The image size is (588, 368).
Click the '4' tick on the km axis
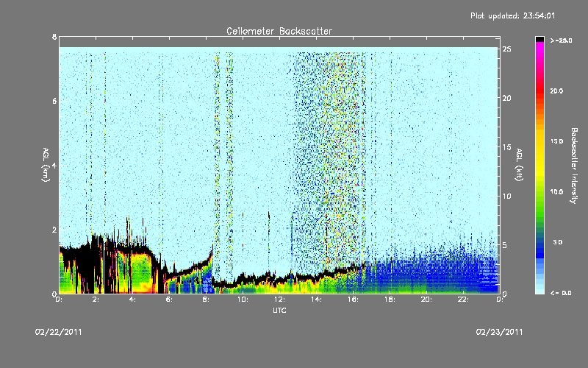click(54, 165)
